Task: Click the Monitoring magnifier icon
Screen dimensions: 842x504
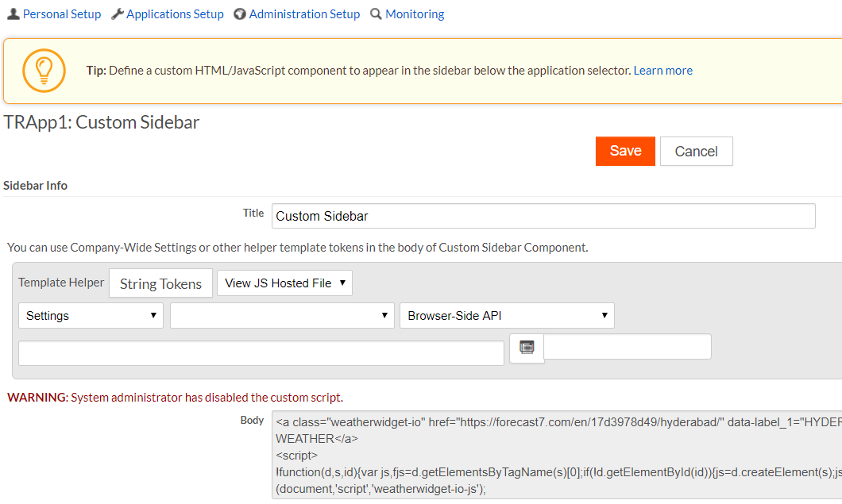Action: point(376,14)
